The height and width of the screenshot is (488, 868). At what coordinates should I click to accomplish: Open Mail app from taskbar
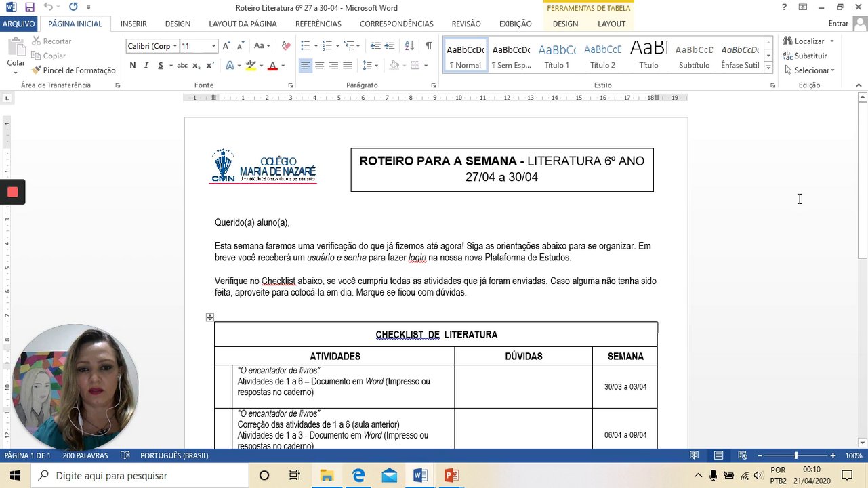(390, 475)
